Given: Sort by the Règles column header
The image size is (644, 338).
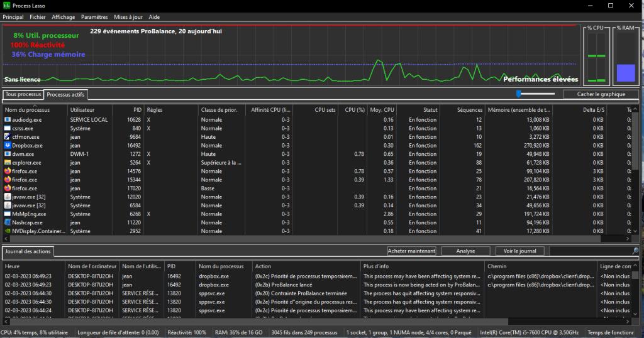Looking at the screenshot, I should (170, 109).
